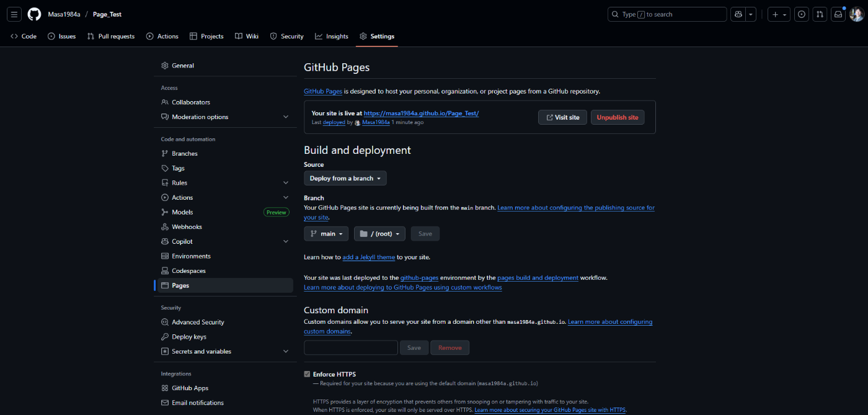Click the Webhooks icon in sidebar

pyautogui.click(x=165, y=227)
